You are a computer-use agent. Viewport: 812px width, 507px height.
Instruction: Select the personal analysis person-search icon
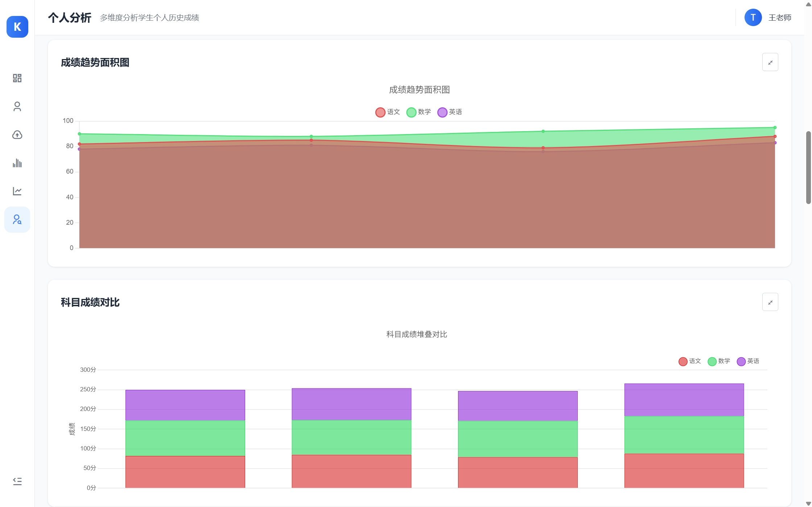coord(17,219)
